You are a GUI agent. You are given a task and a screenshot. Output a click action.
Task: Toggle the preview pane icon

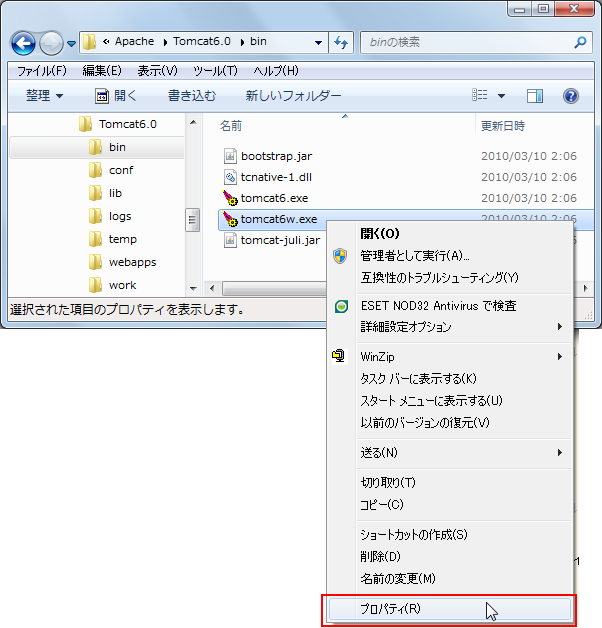pyautogui.click(x=535, y=96)
